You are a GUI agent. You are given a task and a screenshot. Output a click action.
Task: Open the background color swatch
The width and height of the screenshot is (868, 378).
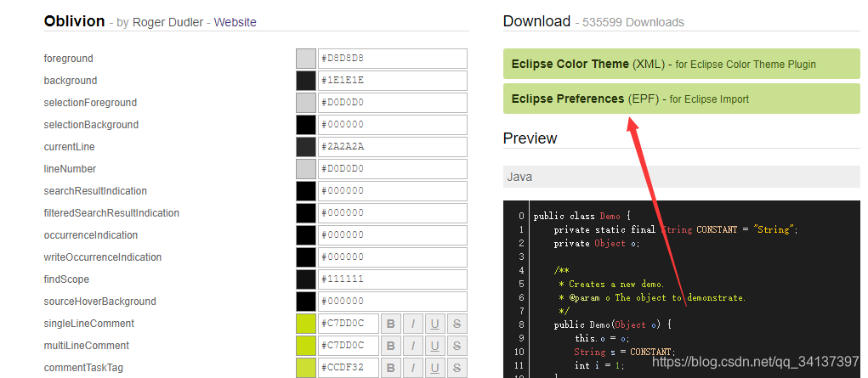point(305,81)
